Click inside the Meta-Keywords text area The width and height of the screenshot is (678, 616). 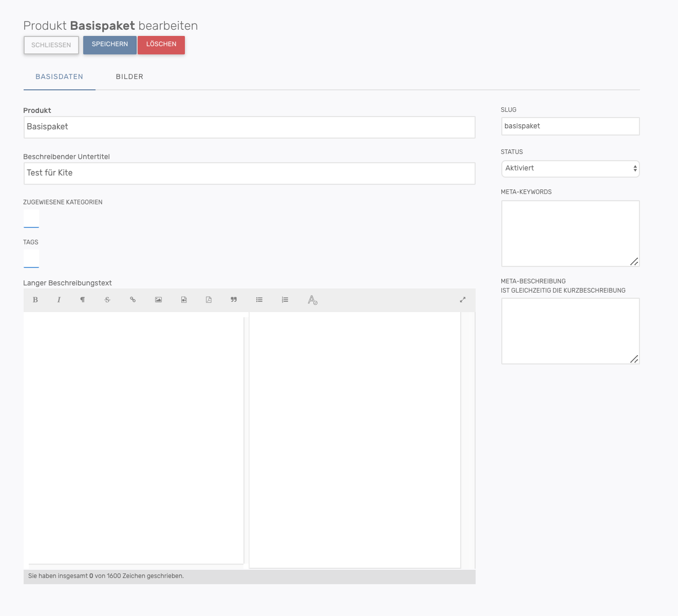(570, 234)
